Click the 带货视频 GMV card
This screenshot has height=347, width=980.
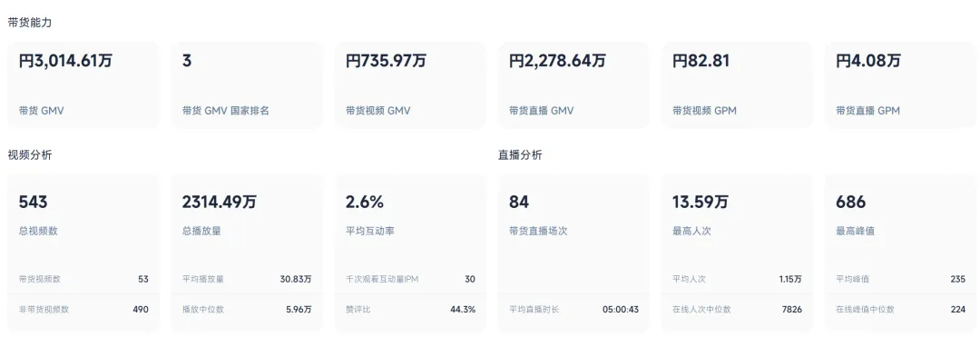[410, 85]
